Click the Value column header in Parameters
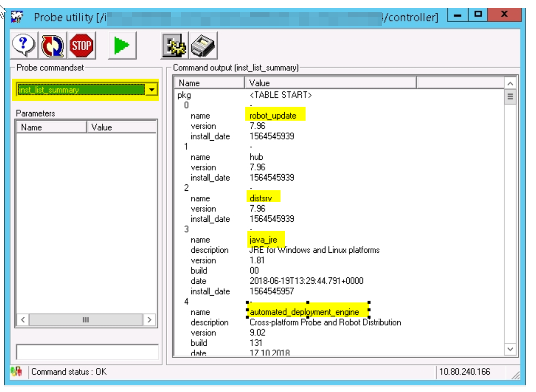The image size is (536, 392). pyautogui.click(x=121, y=127)
